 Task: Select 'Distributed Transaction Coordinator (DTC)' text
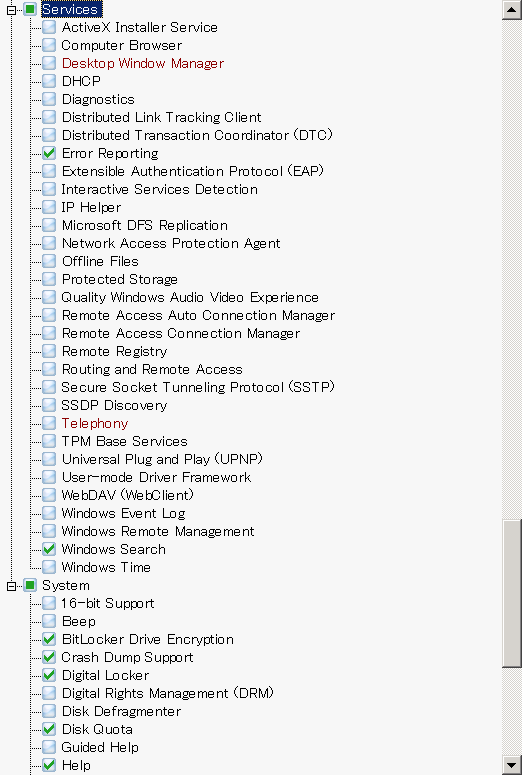tap(198, 135)
